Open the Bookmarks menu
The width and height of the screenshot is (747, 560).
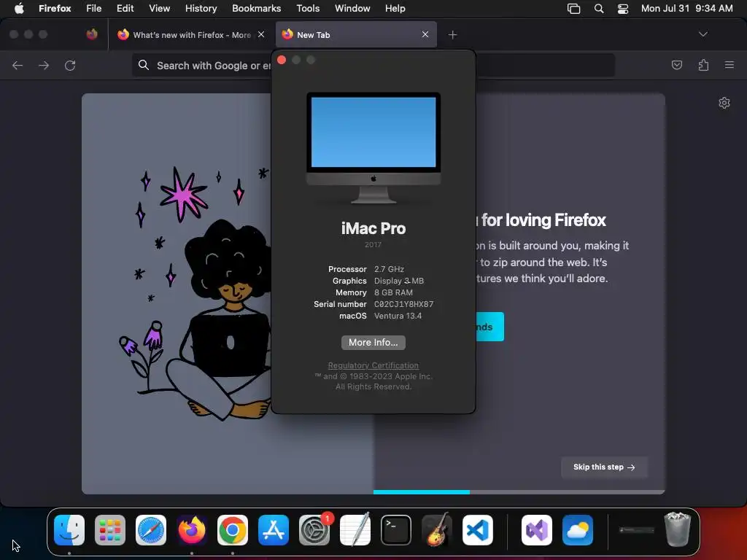coord(256,8)
